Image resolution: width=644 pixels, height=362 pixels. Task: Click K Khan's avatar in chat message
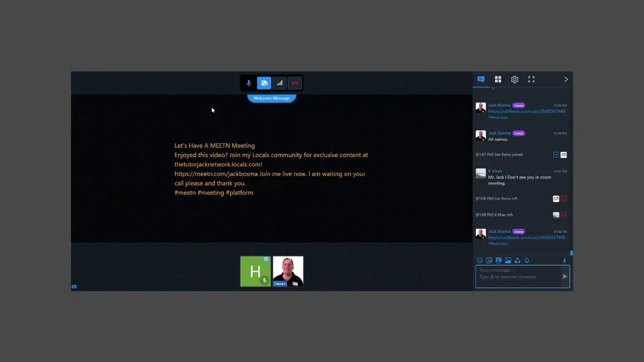(x=480, y=173)
